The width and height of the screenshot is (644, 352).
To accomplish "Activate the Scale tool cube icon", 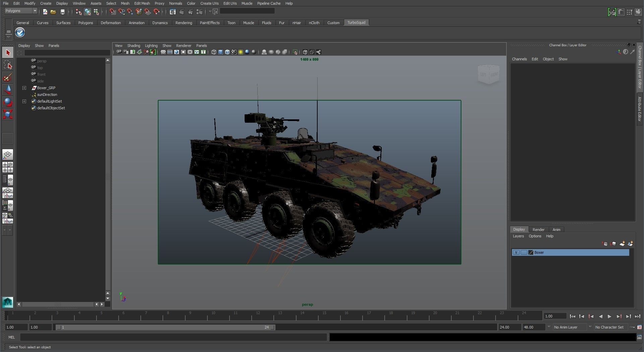I will [x=8, y=114].
